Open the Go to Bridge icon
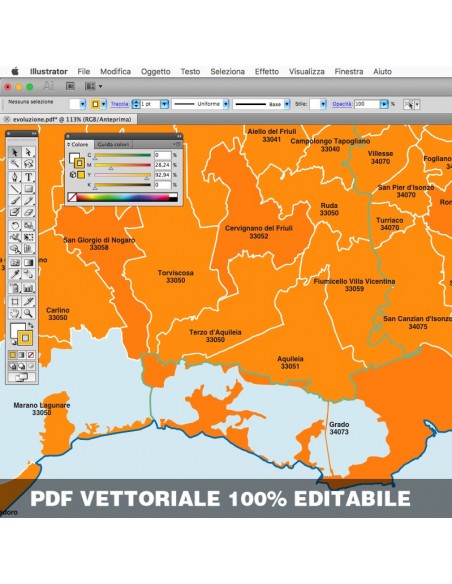This screenshot has width=452, height=584. point(70,86)
